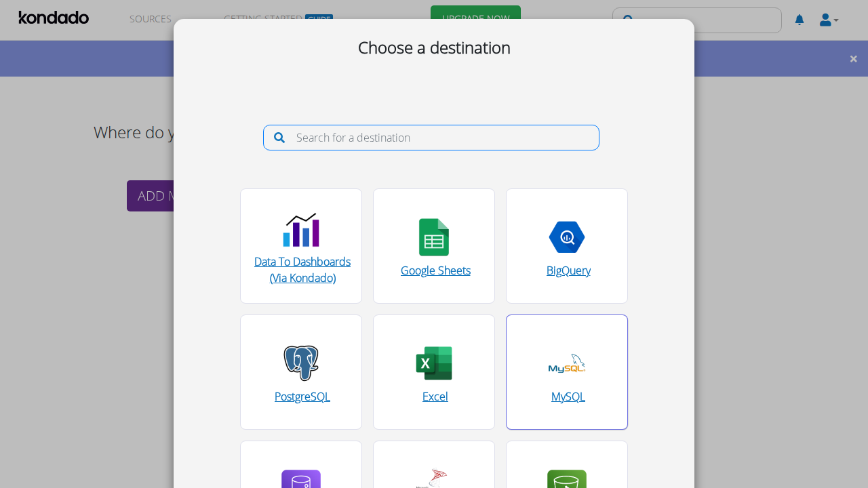
Task: Click the Data To Dashboards chart icon
Action: (x=301, y=230)
